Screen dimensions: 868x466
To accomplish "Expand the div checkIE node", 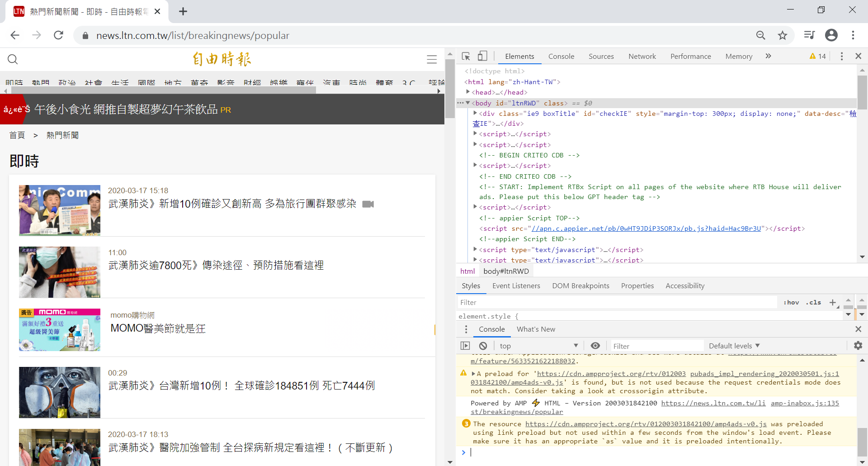I will [475, 113].
